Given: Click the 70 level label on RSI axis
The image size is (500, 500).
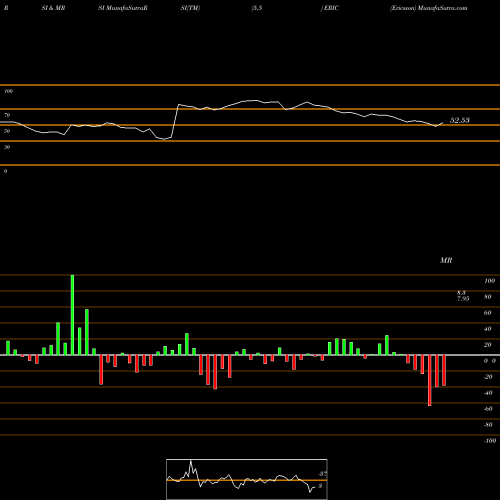Looking at the screenshot, I should pyautogui.click(x=7, y=115).
